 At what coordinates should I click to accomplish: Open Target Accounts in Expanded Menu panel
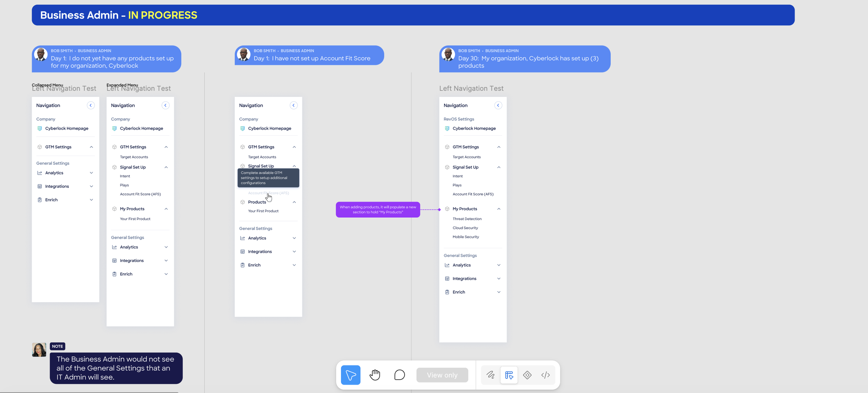point(134,157)
